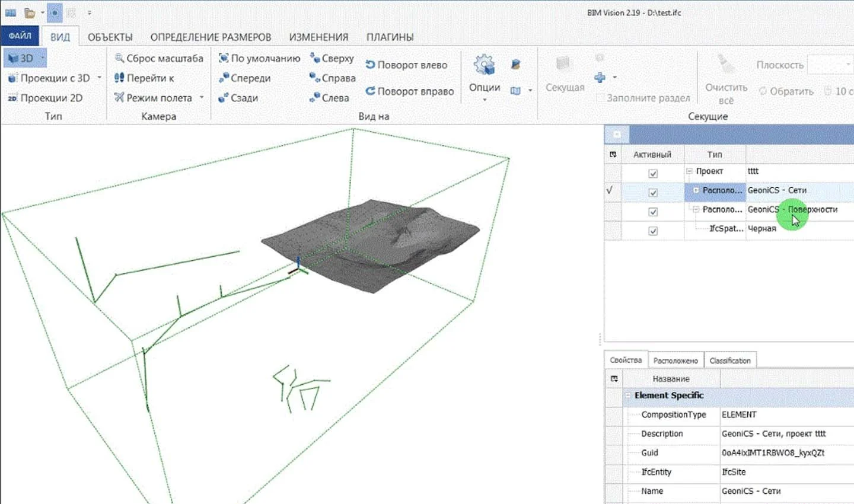Expand the GeoniCS - Сети tree node
The image size is (854, 504).
[696, 190]
